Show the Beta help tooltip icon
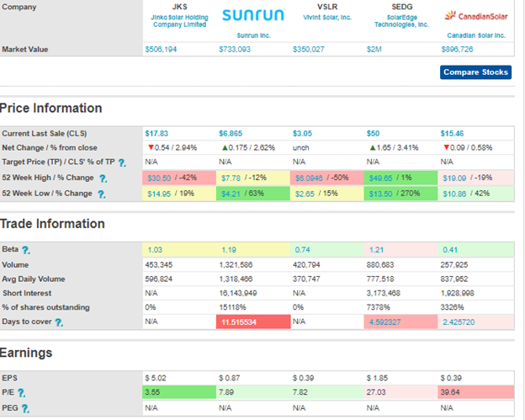Screen dimensions: 525x420 (25, 250)
